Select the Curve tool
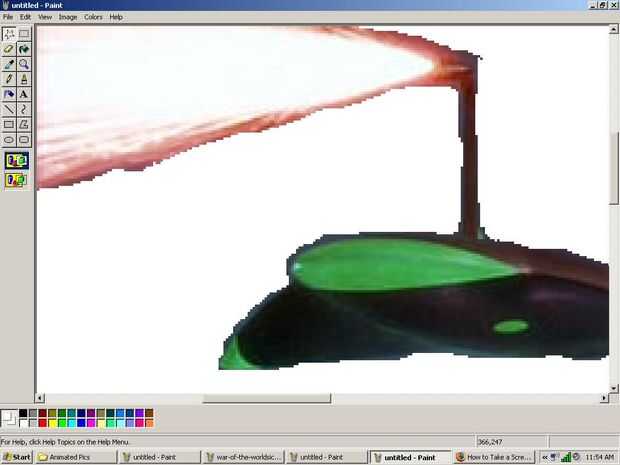The image size is (620, 465). click(x=24, y=109)
